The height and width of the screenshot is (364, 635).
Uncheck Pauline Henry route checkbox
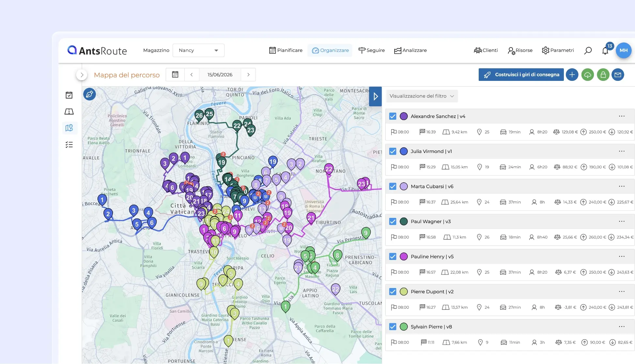393,256
